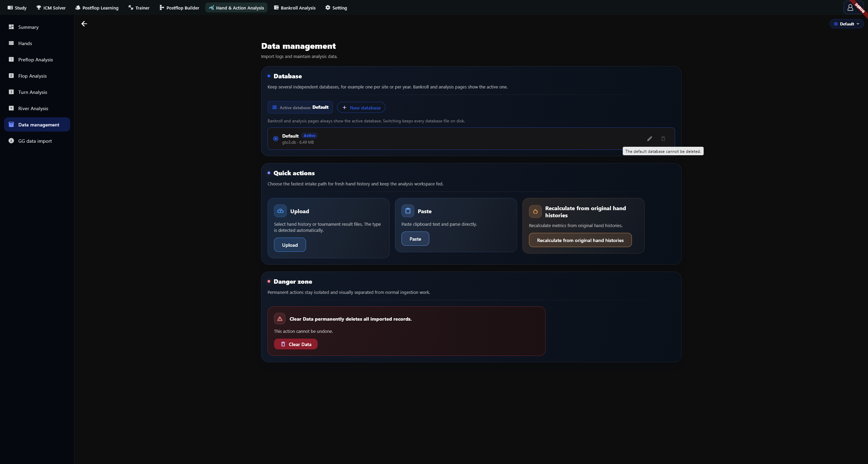This screenshot has width=868, height=464.
Task: Go to Flop Analysis in the sidebar
Action: point(37,76)
